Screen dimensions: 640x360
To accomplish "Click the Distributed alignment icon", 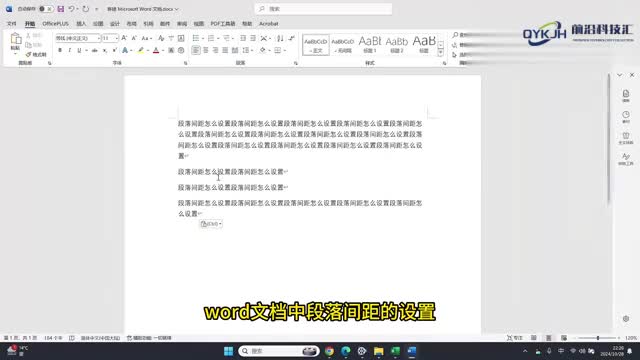I will (x=235, y=50).
